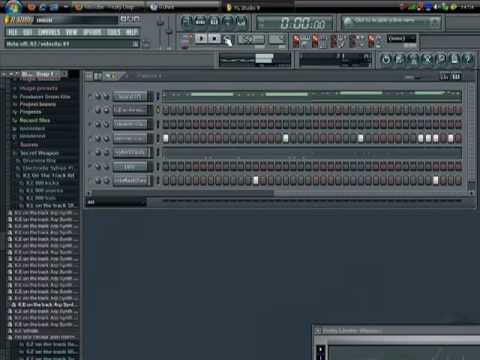This screenshot has height=360, width=480.
Task: Open the keyboard editor in step sequencer
Action: [456, 77]
